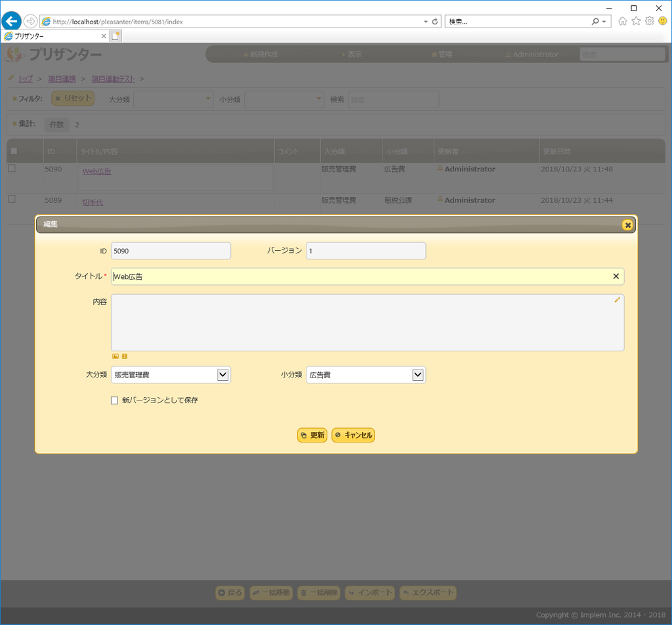Expand the address bar history dropdown arrow

pos(425,22)
